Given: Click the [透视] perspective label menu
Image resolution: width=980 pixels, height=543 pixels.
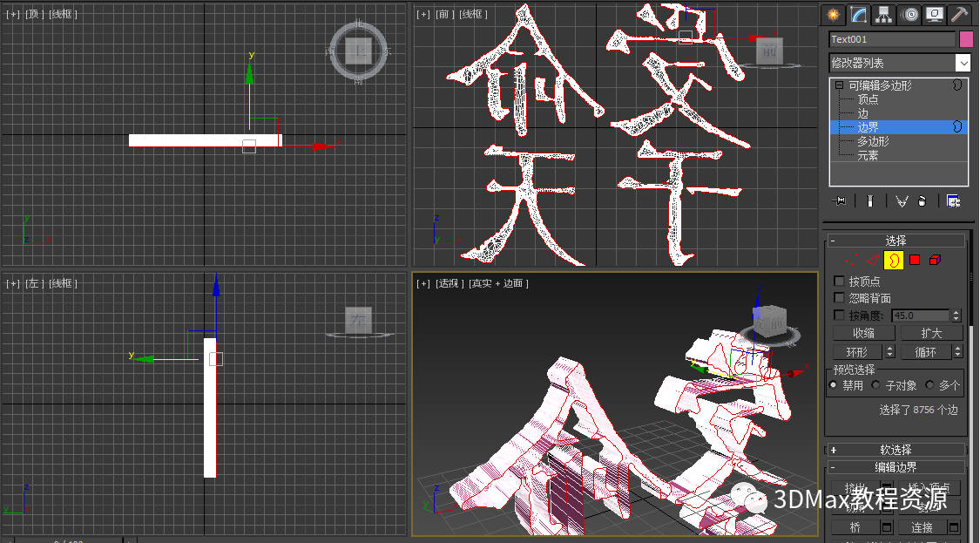Looking at the screenshot, I should 449,283.
